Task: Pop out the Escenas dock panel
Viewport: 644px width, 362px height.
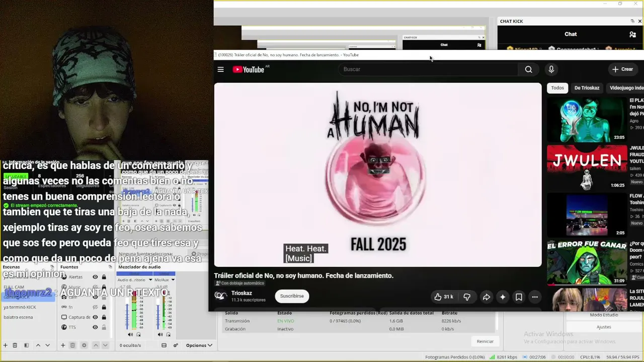Action: point(52,267)
